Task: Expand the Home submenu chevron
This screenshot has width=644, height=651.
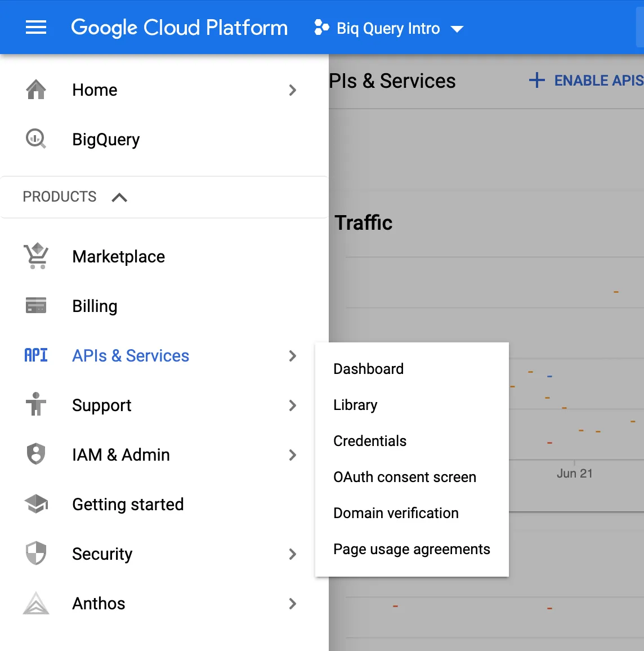Action: (x=293, y=90)
